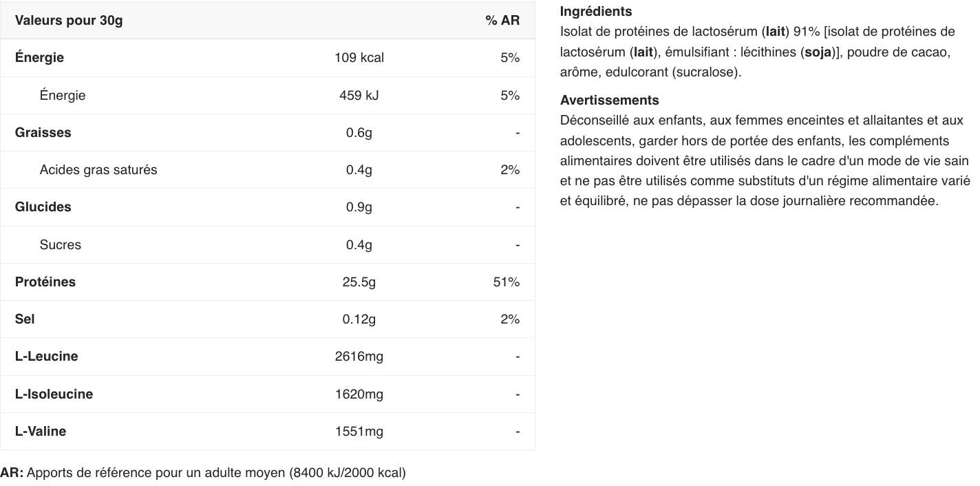
Task: Click the 'L-Valine' row label
Action: pos(41,431)
